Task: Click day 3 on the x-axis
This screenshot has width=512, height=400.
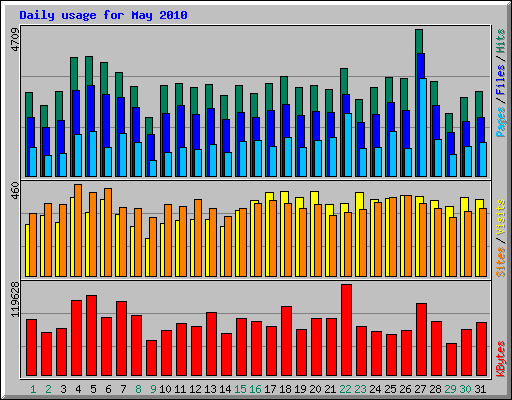Action: tap(63, 389)
